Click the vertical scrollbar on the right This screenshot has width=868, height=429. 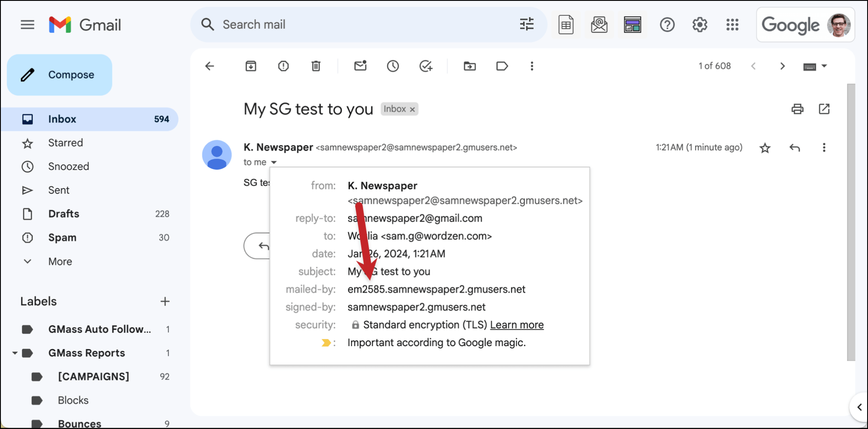[851, 221]
